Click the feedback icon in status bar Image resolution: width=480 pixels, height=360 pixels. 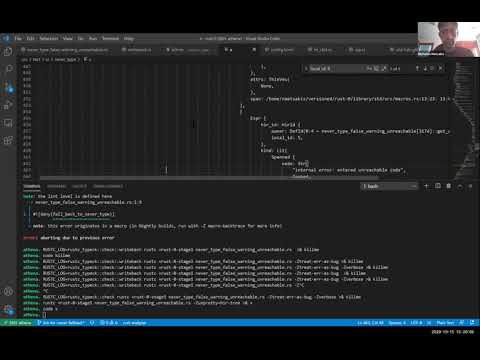pos(462,323)
